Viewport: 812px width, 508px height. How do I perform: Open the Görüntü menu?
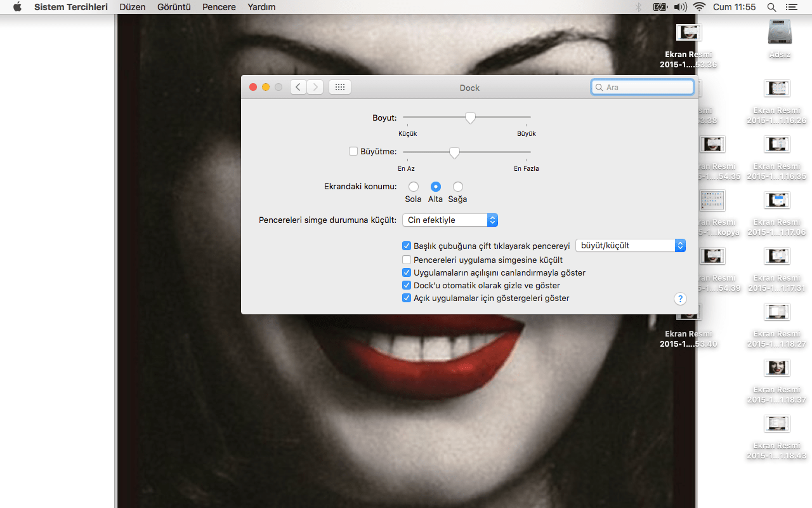(x=174, y=7)
